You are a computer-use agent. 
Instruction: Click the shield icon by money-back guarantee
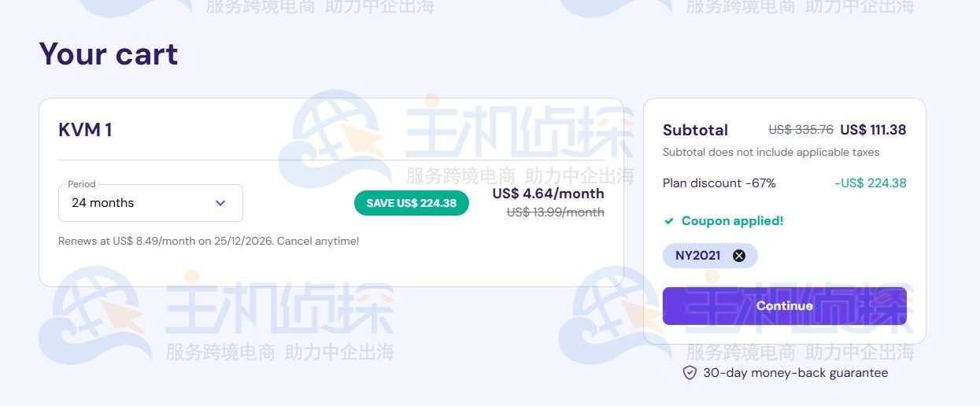(x=690, y=373)
